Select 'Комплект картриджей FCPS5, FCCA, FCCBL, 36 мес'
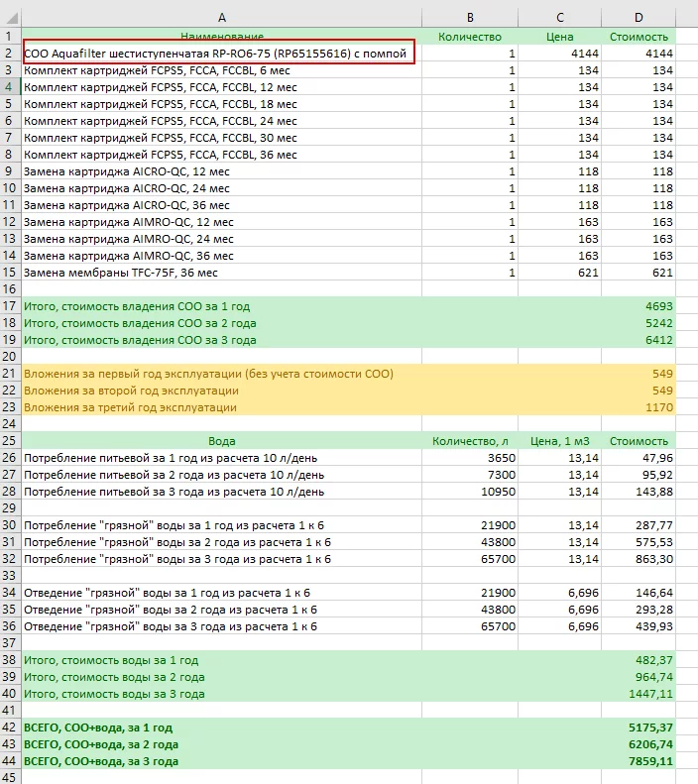This screenshot has height=784, width=698. coord(221,155)
